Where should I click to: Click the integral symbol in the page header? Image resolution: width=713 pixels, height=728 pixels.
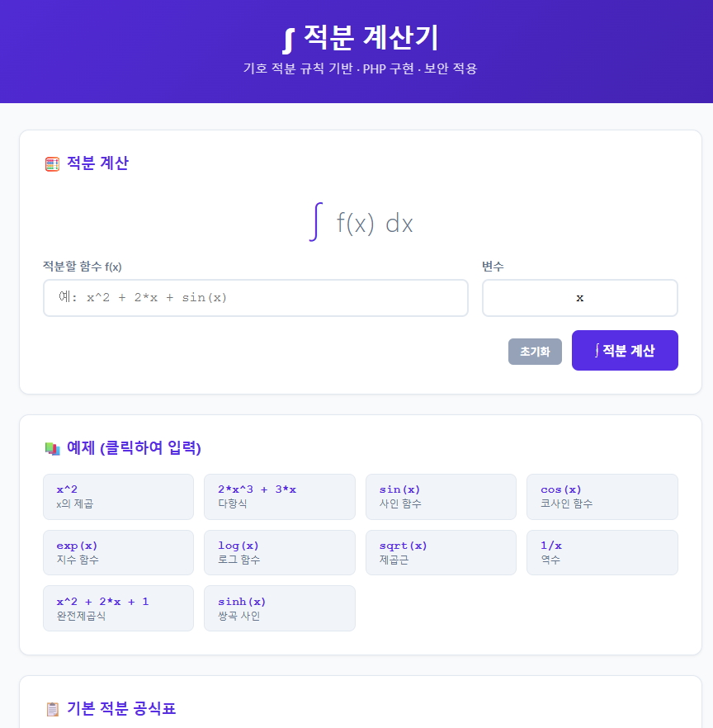click(288, 38)
